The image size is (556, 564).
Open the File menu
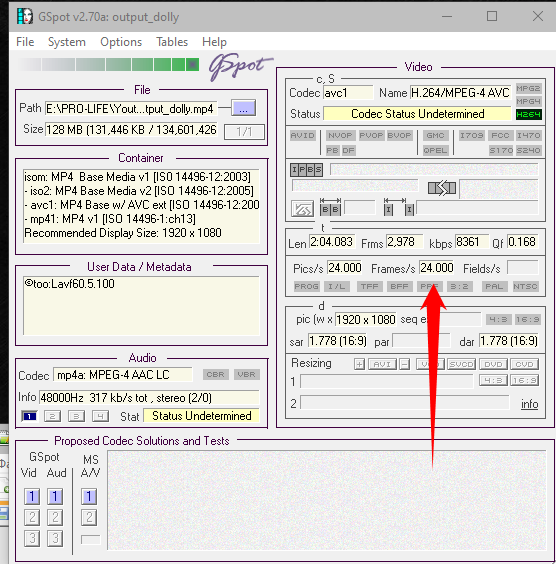(x=25, y=42)
